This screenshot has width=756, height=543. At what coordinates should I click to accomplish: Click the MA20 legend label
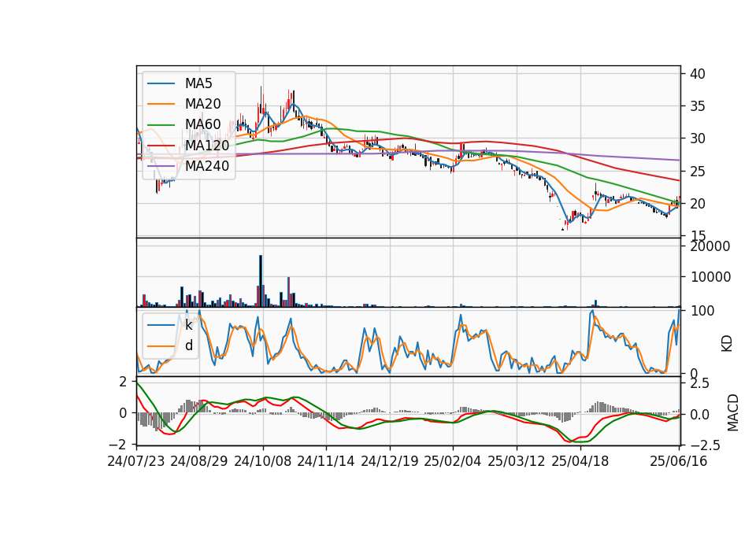click(202, 104)
